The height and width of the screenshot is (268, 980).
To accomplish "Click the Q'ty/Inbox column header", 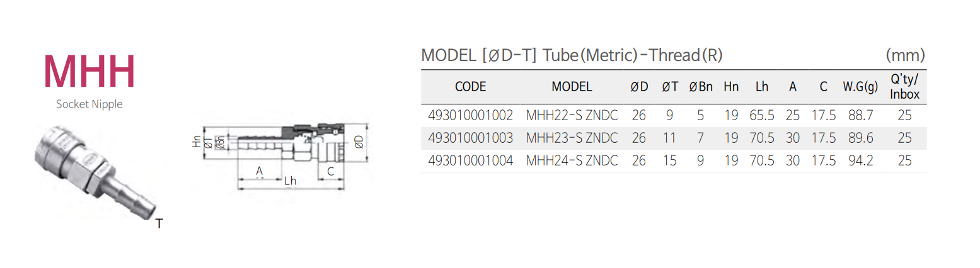I will [x=904, y=87].
